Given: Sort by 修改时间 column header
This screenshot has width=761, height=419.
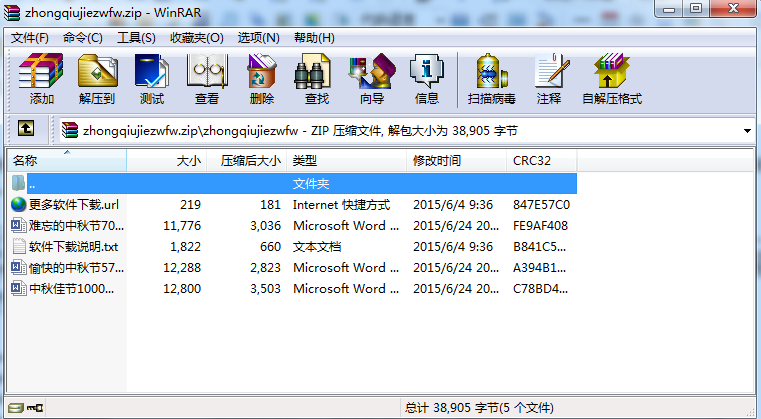Looking at the screenshot, I should [457, 160].
